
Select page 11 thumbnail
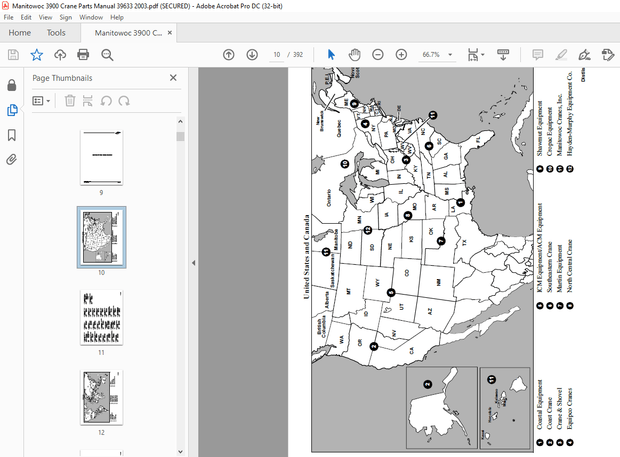click(x=102, y=317)
